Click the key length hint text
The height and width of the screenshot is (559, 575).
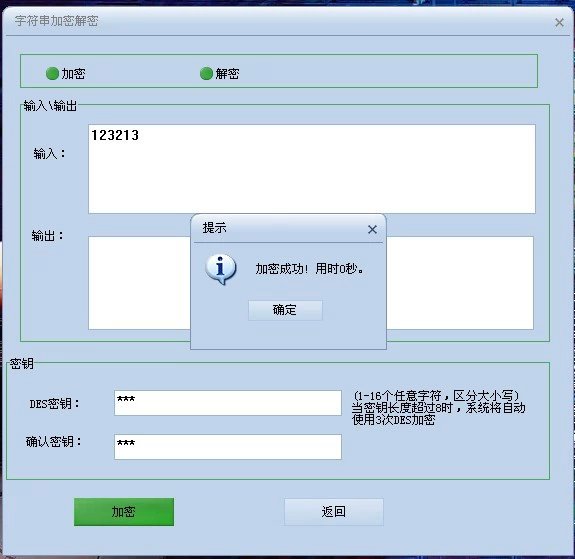pyautogui.click(x=439, y=408)
